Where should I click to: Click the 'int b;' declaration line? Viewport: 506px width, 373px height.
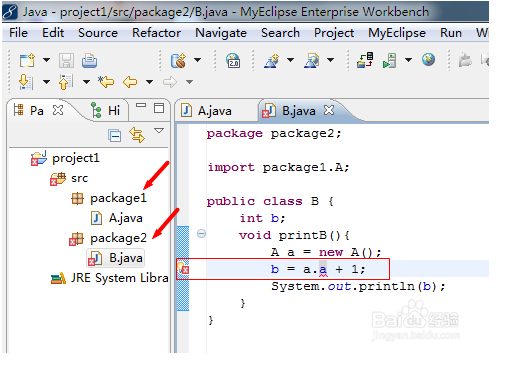[262, 218]
